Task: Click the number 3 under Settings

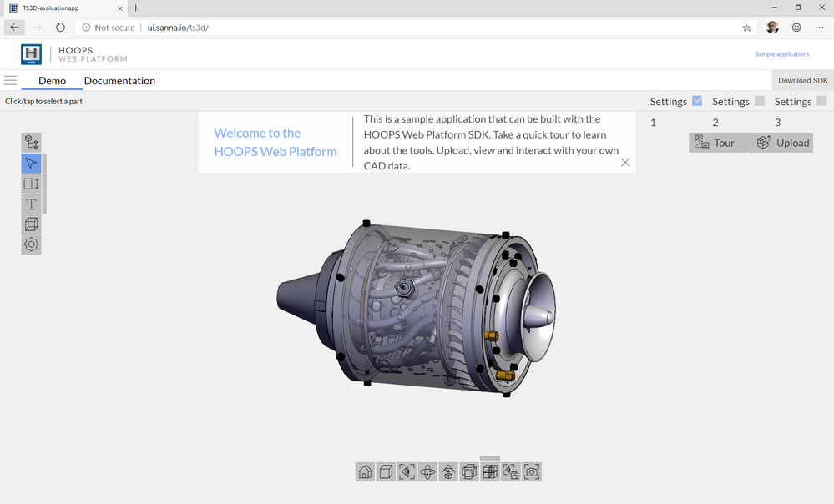Action: 777,123
